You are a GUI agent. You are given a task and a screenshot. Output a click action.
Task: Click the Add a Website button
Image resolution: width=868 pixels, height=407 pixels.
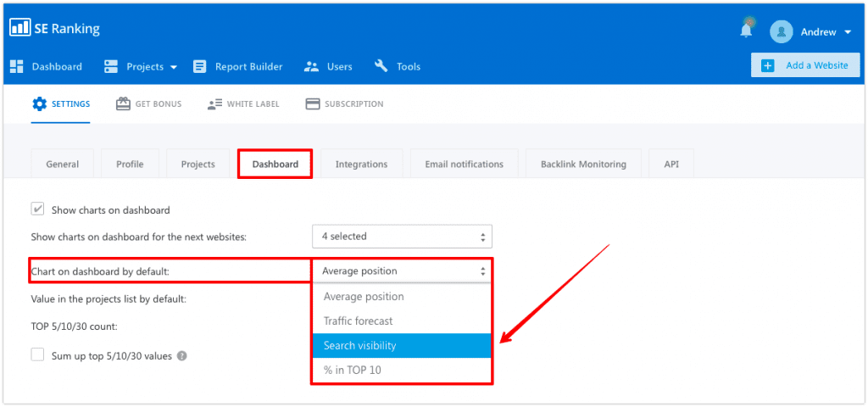tap(805, 65)
